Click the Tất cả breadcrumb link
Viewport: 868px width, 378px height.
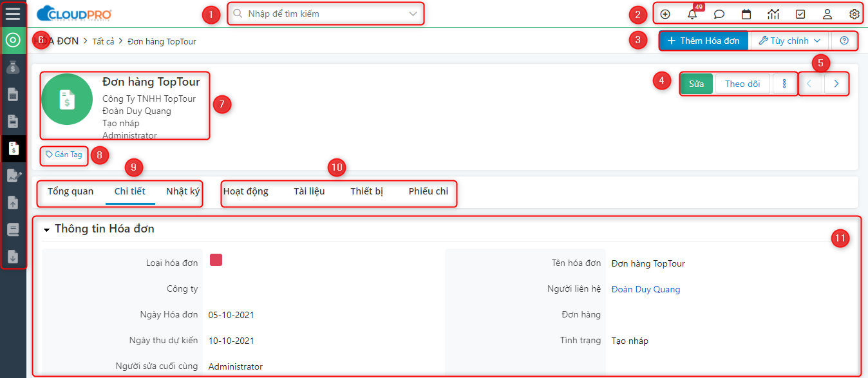(x=104, y=41)
